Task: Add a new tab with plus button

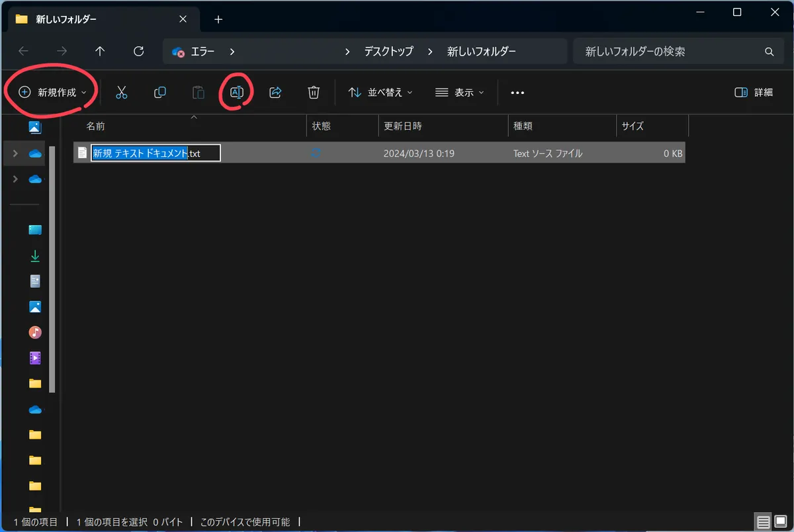Action: (218, 19)
